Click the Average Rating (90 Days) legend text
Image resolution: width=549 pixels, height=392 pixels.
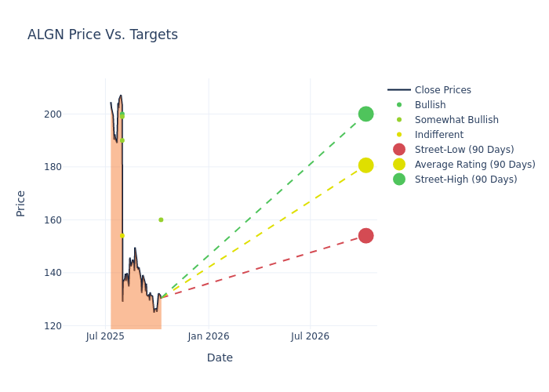pos(474,165)
